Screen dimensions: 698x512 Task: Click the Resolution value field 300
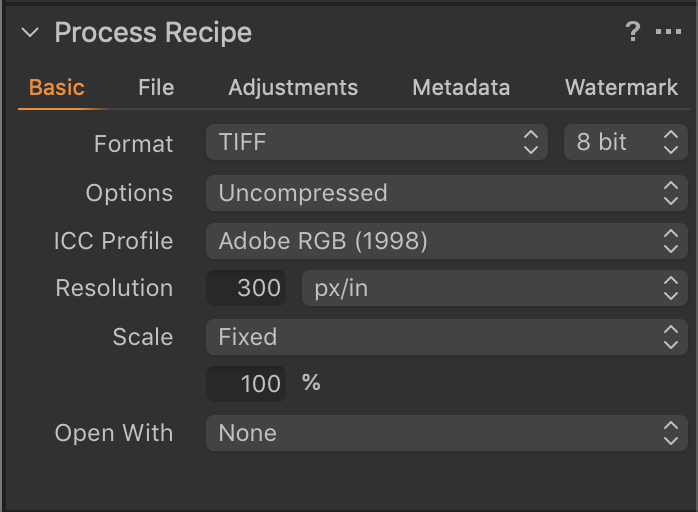coord(246,289)
